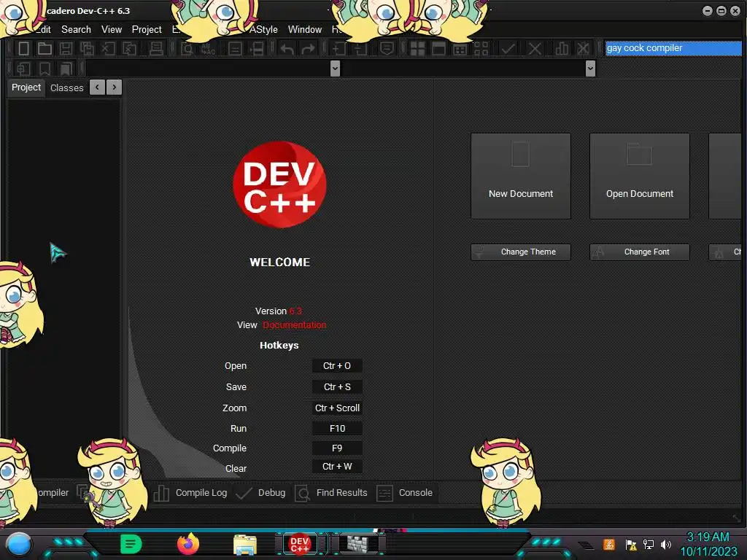747x560 pixels.
Task: Click the Goto Bookmark toolbar icon
Action: pyautogui.click(x=66, y=69)
